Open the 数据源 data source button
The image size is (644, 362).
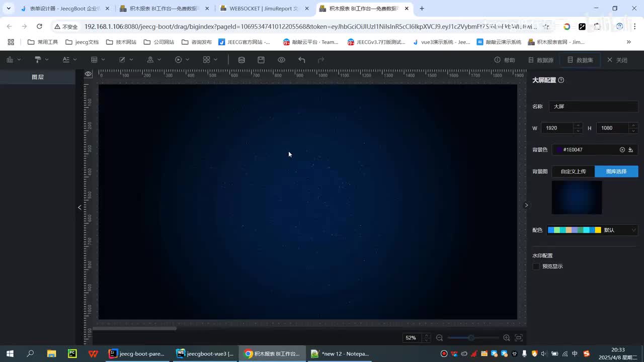pyautogui.click(x=541, y=60)
